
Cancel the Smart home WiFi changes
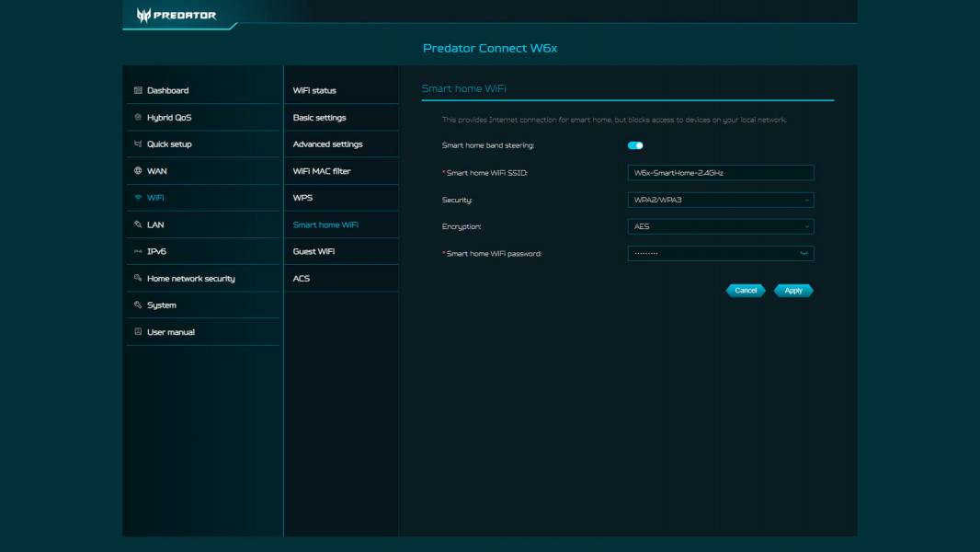[745, 290]
